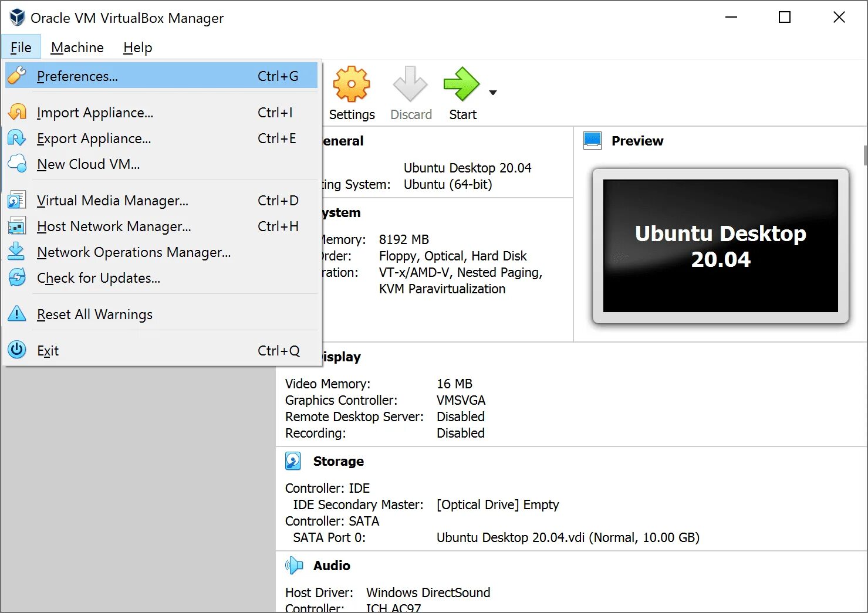Click the '8192 MB' memory value
This screenshot has height=613, width=868.
pos(404,239)
